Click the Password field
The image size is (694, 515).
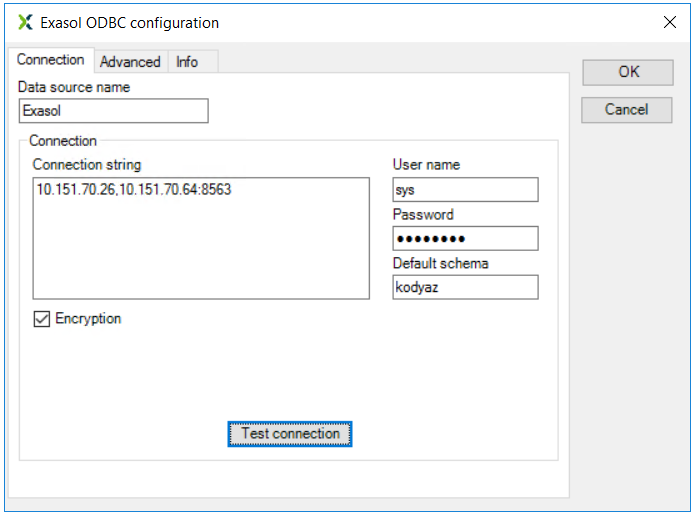[465, 238]
